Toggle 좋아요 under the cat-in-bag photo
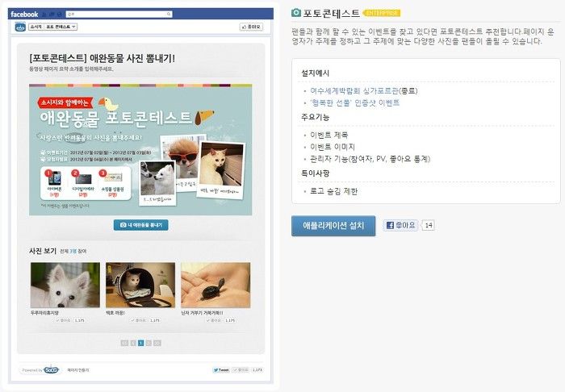The height and width of the screenshot is (392, 565). pos(139,320)
